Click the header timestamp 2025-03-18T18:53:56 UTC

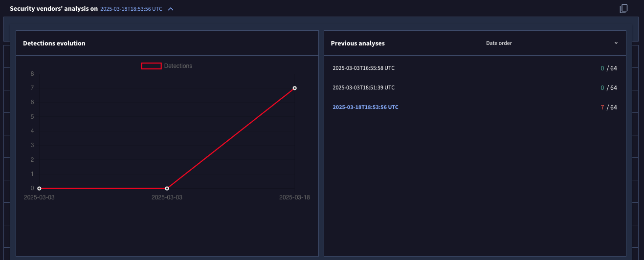click(131, 9)
